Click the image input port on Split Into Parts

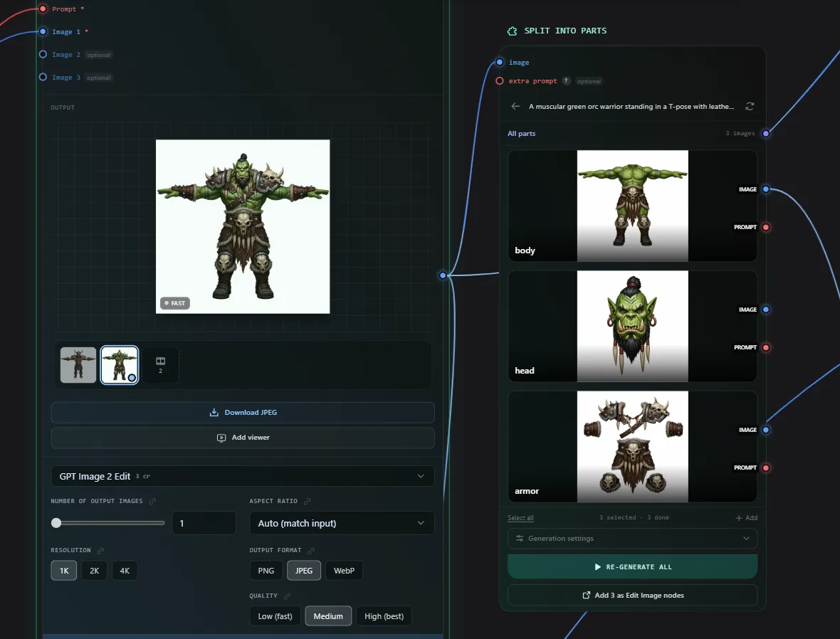coord(499,62)
